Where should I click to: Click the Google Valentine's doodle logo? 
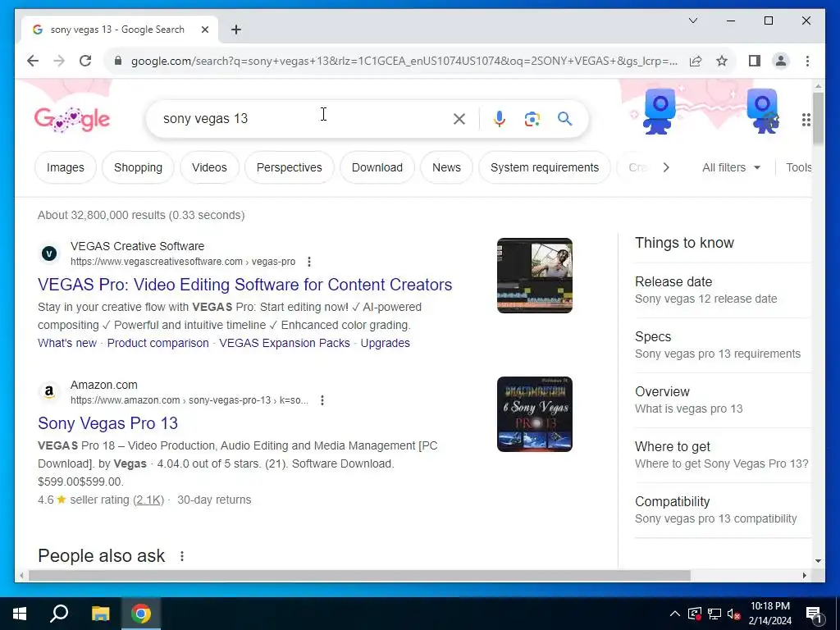(72, 119)
